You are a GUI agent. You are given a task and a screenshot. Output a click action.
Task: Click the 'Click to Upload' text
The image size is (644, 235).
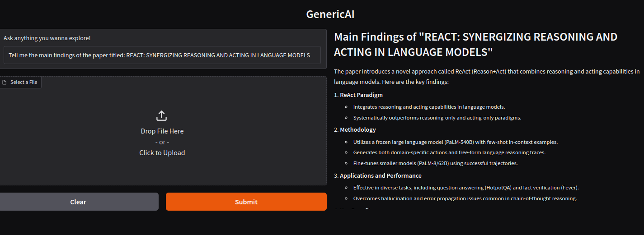coord(162,153)
